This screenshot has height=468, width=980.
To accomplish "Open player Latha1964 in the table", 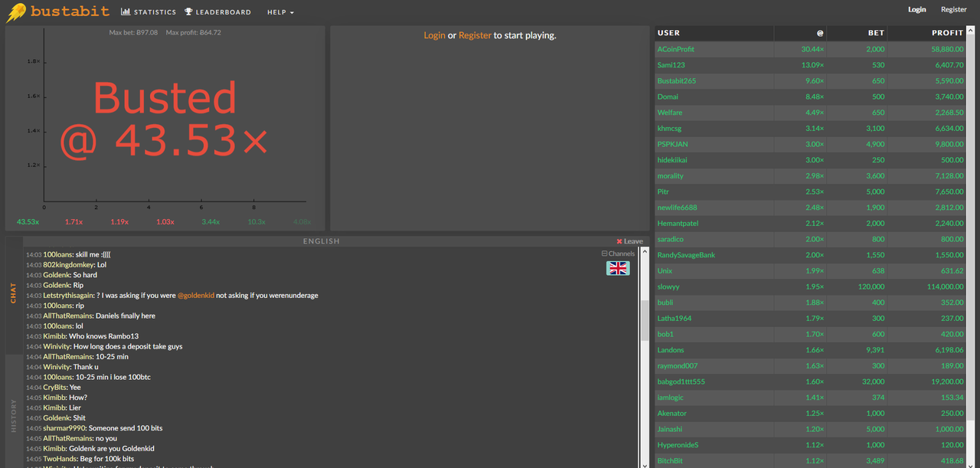I will coord(675,318).
